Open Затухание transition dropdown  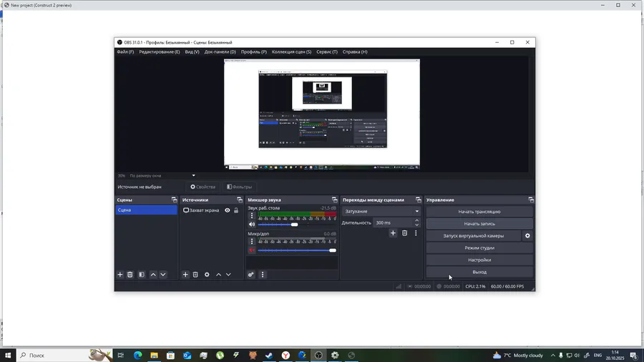(x=381, y=211)
